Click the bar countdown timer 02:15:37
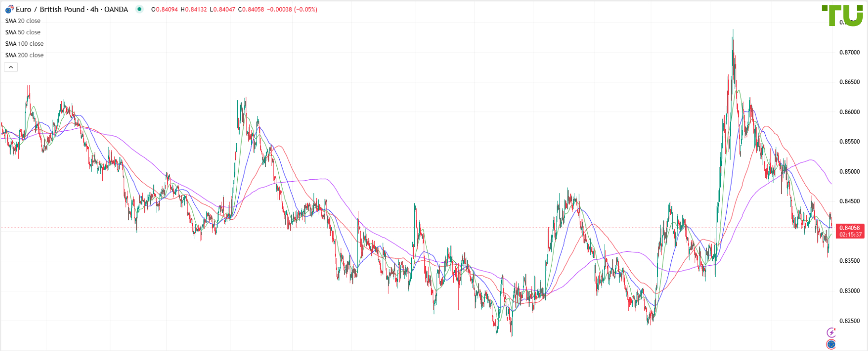The image size is (868, 351). pyautogui.click(x=850, y=235)
